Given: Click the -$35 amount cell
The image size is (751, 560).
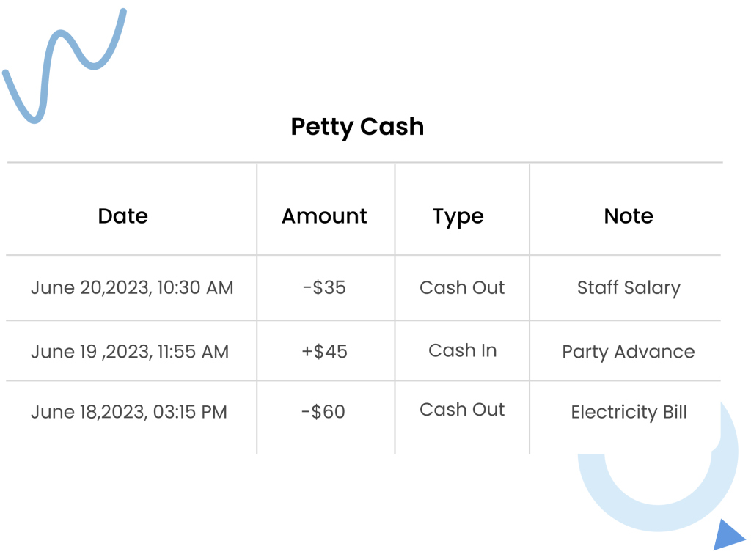Looking at the screenshot, I should click(324, 287).
